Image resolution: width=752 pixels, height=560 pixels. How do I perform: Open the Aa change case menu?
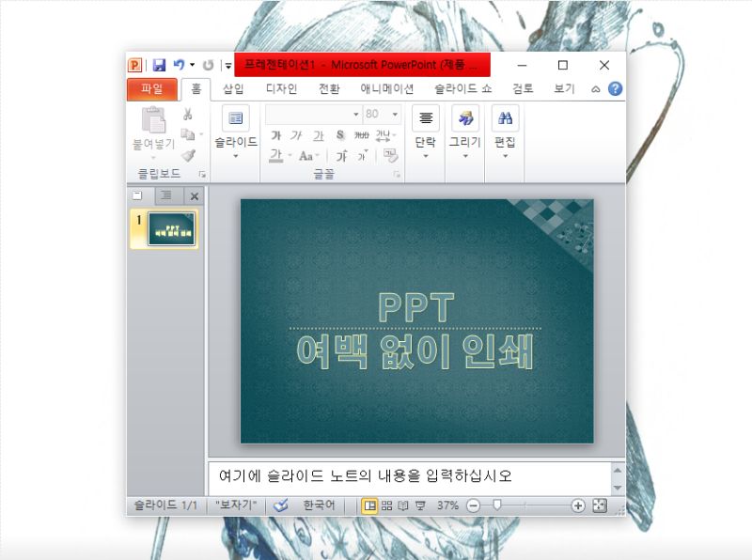pos(308,156)
